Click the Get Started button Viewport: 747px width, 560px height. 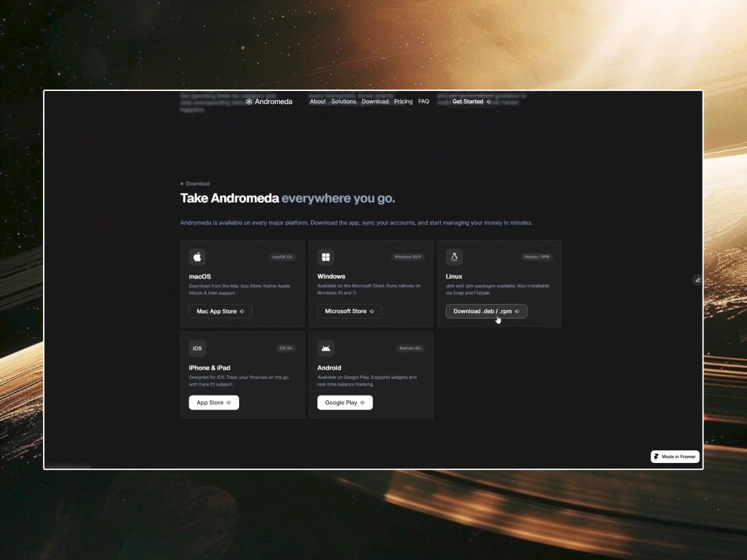click(472, 102)
